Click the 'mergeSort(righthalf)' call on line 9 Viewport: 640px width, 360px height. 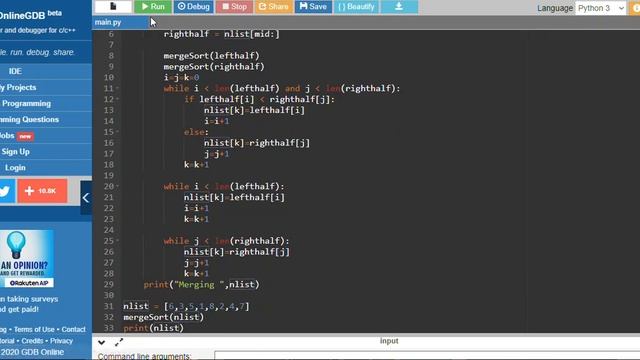coord(214,67)
